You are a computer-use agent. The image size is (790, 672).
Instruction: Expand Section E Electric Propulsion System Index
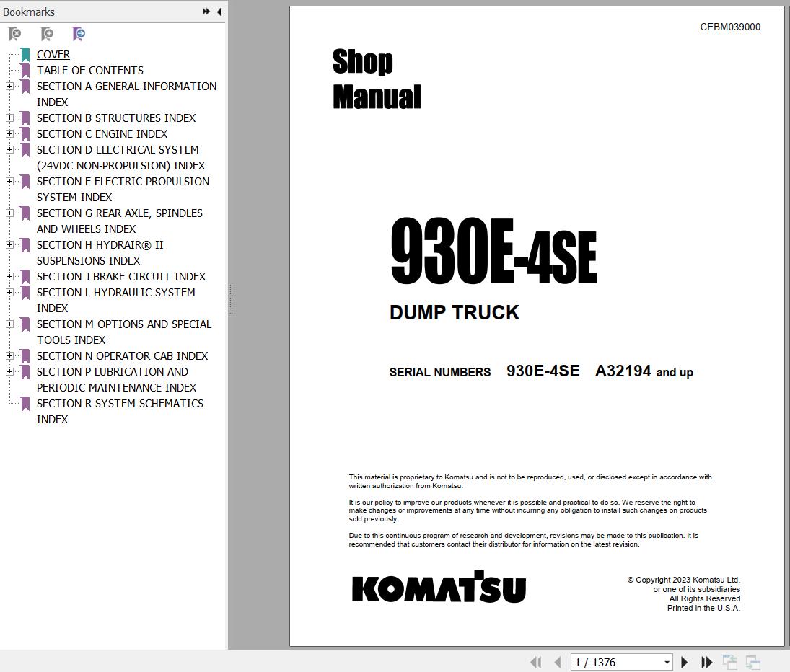[9, 181]
